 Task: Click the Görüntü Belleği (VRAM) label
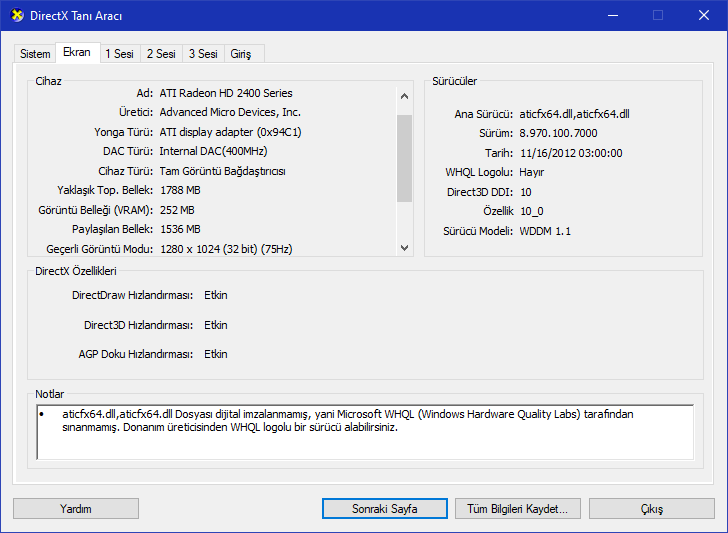(x=96, y=210)
